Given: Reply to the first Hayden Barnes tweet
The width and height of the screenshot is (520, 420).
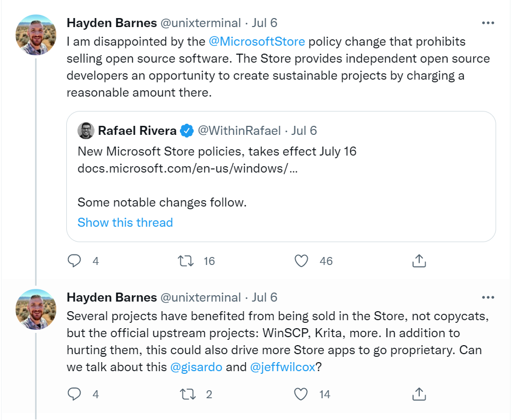Looking at the screenshot, I should (75, 261).
